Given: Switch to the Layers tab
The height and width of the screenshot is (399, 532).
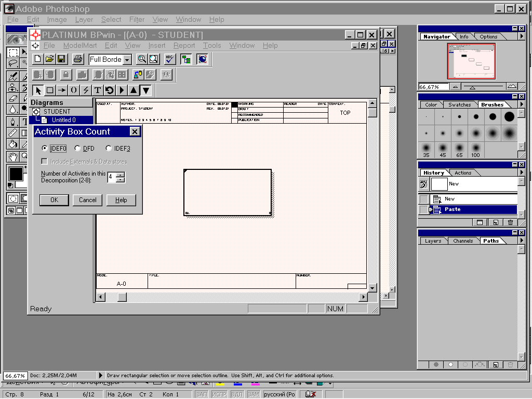Looking at the screenshot, I should click(x=433, y=241).
